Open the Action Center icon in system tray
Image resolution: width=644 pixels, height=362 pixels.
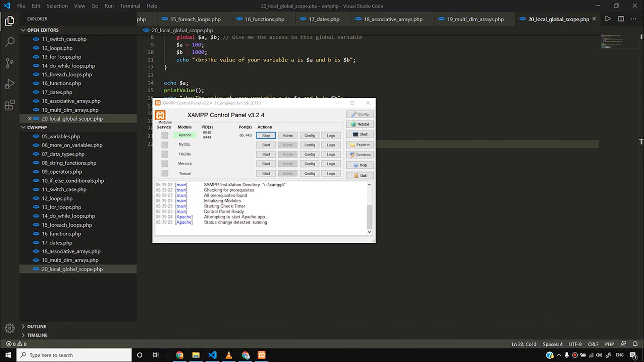pos(633,355)
